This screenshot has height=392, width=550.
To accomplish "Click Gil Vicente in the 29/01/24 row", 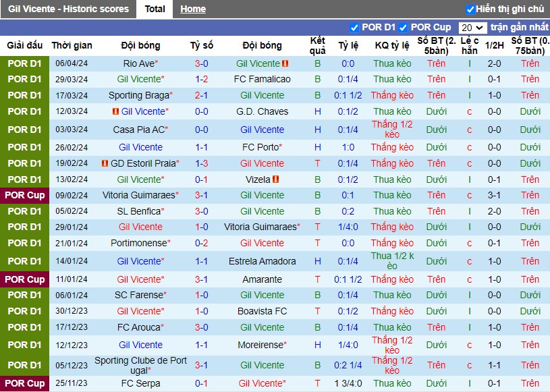I will [140, 227].
